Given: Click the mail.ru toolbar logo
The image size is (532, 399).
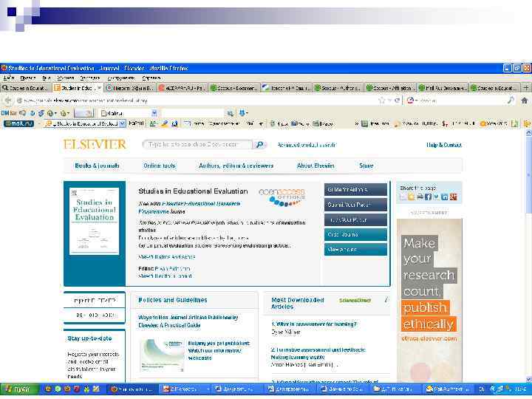Looking at the screenshot, I should tap(18, 124).
